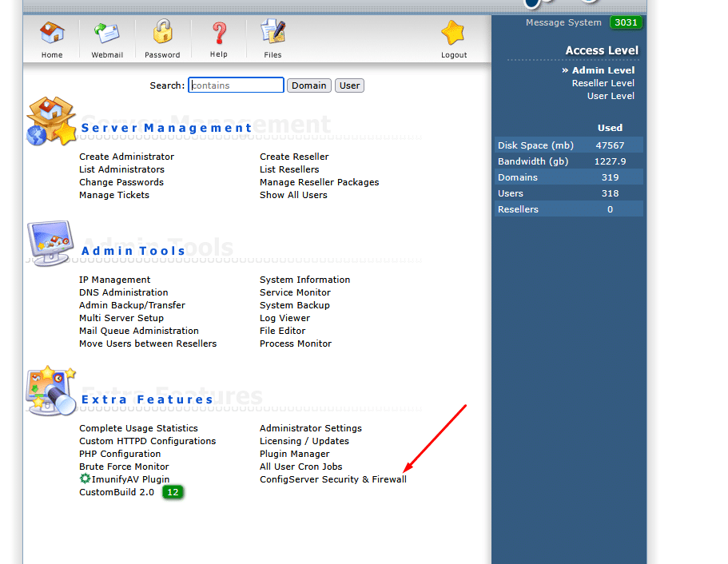Open Custom HTTPD Configurations
The width and height of the screenshot is (728, 564).
(x=147, y=441)
